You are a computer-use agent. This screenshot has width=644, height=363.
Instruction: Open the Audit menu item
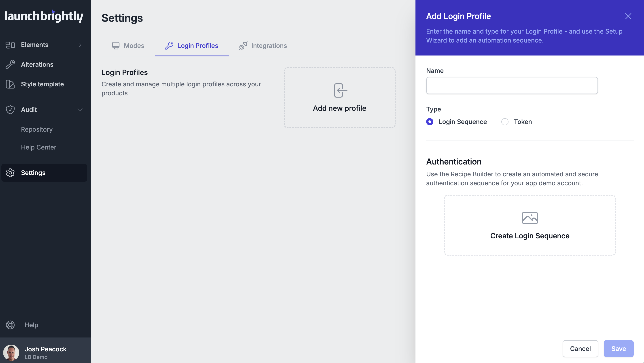click(44, 110)
